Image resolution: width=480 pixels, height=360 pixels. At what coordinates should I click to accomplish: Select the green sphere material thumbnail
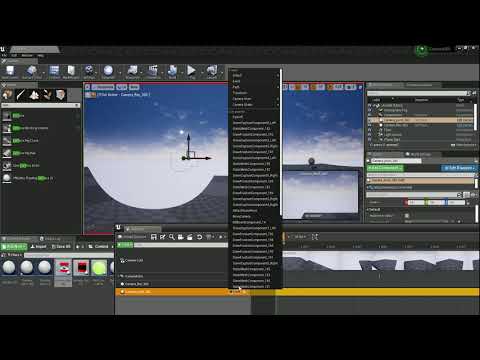(x=99, y=268)
